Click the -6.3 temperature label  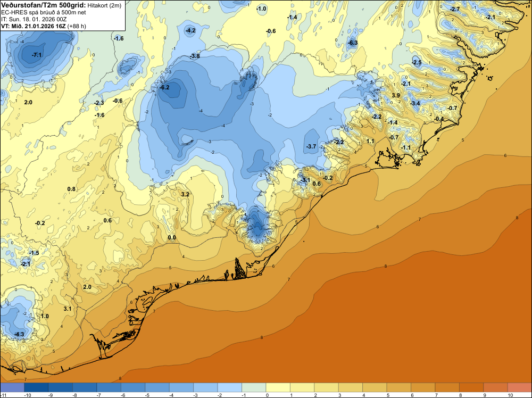[x=353, y=43]
